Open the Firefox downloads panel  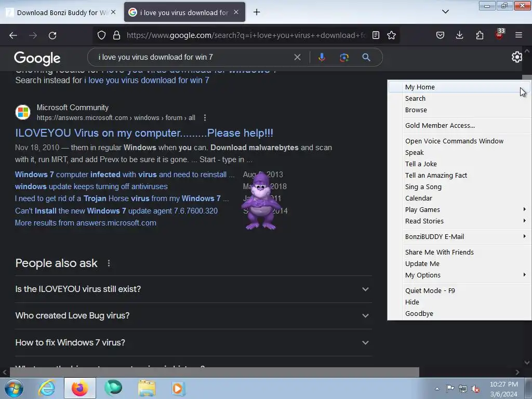tap(459, 35)
